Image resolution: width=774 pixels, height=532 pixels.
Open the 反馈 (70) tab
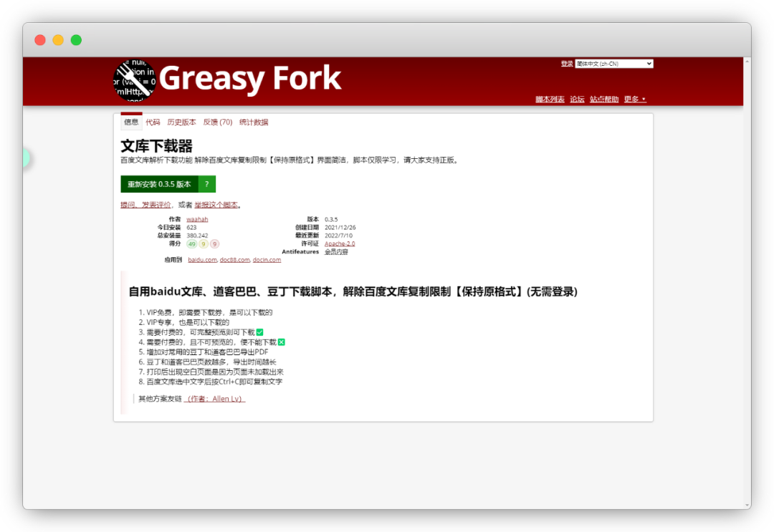click(218, 122)
